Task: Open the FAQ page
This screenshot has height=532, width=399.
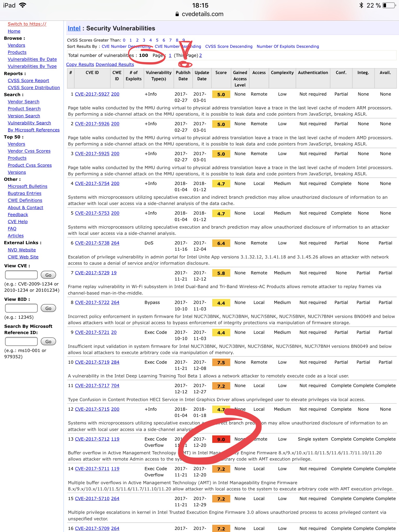Action: pos(12,229)
